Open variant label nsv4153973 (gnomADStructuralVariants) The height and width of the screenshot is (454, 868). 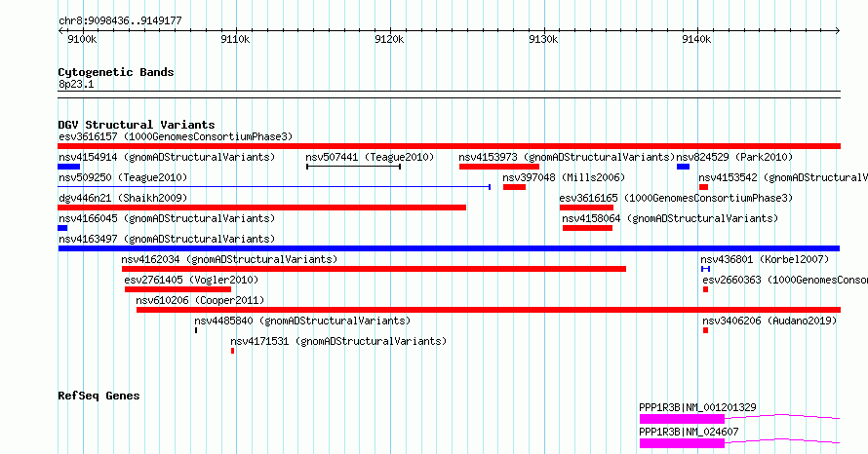[567, 157]
